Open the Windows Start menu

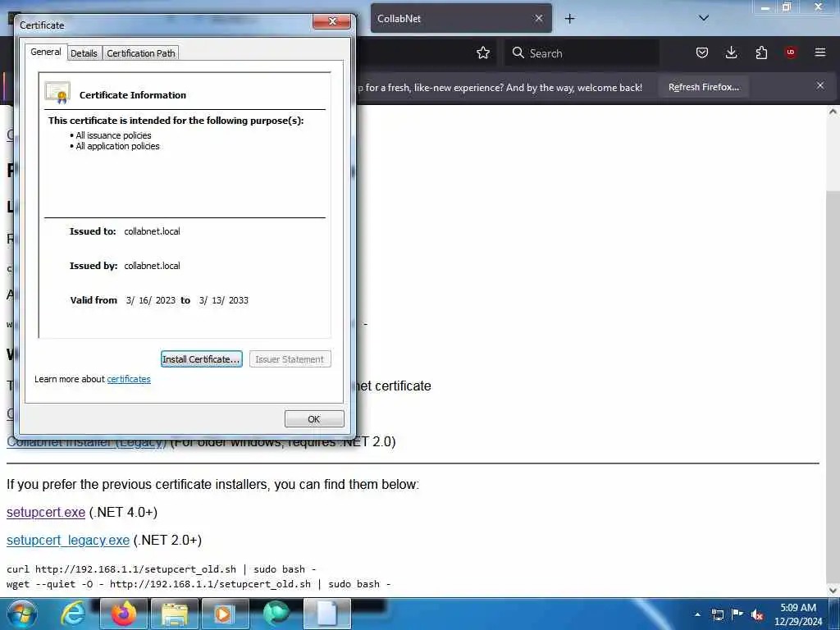click(x=21, y=614)
